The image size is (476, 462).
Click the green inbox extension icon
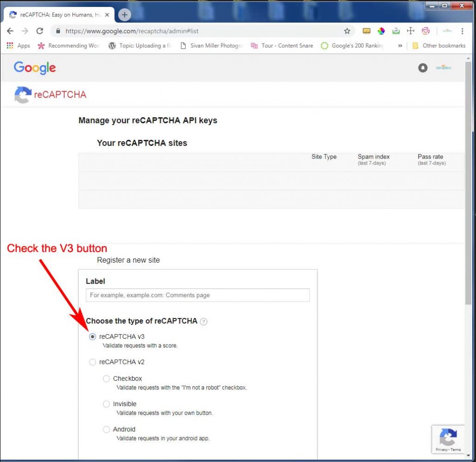(x=396, y=31)
